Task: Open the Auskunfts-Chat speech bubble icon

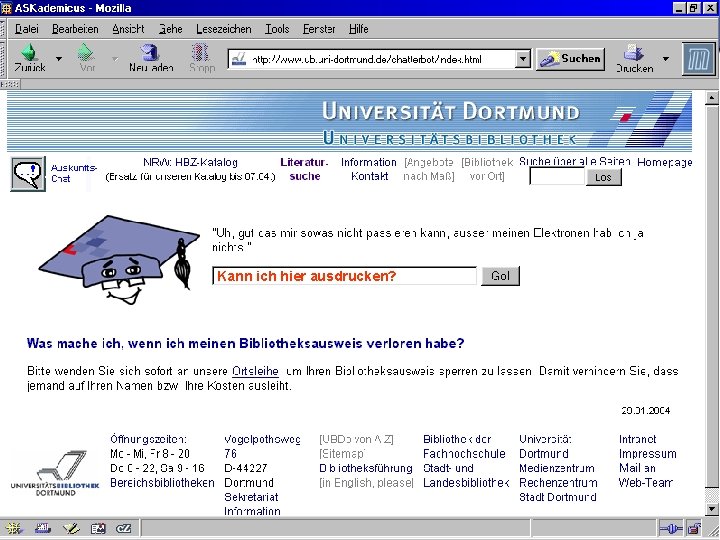Action: (28, 174)
